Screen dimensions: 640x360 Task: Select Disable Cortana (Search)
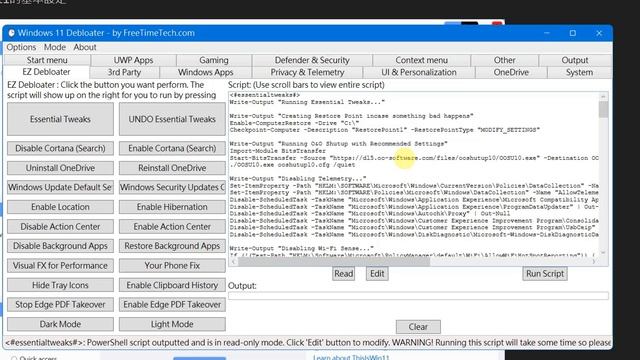click(x=60, y=148)
